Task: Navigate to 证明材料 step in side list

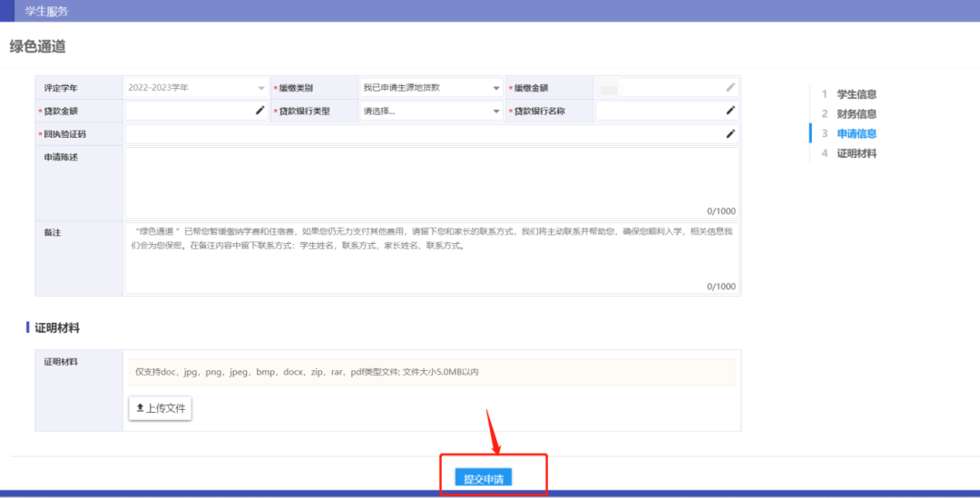Action: 856,154
